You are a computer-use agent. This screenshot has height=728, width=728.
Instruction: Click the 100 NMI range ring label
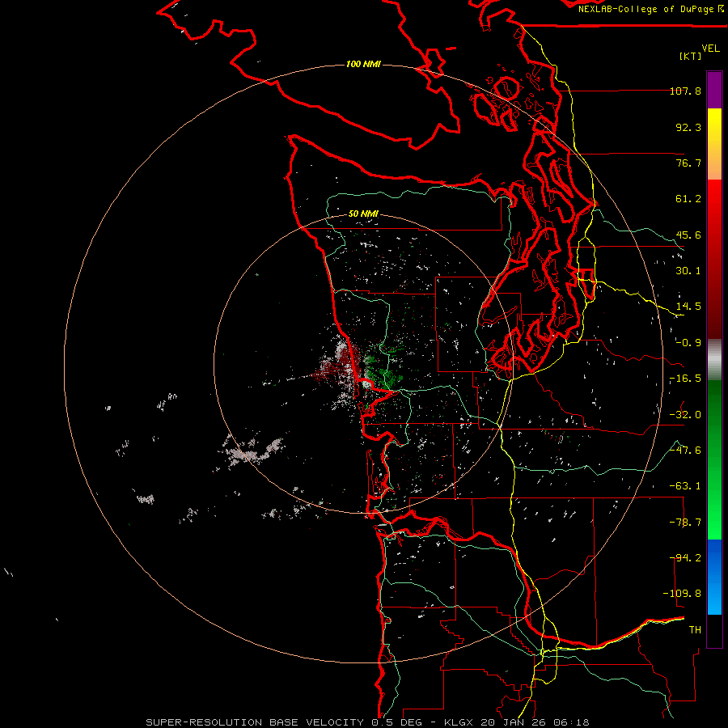[x=363, y=64]
